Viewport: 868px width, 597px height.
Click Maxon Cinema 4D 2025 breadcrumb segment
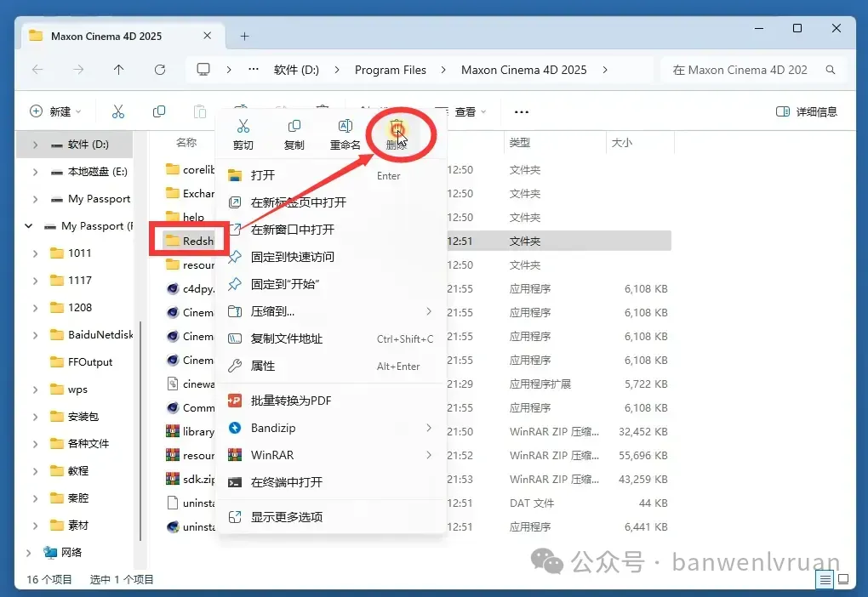tap(523, 70)
